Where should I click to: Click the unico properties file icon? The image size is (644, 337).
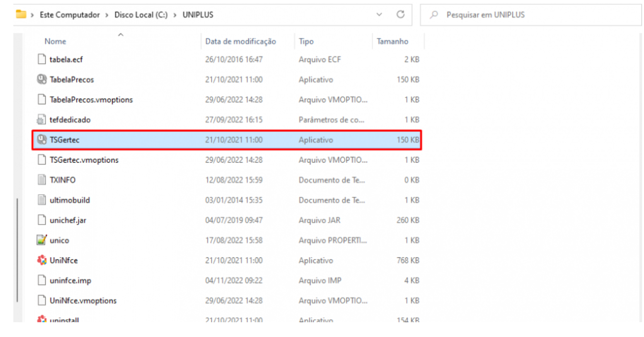[42, 240]
